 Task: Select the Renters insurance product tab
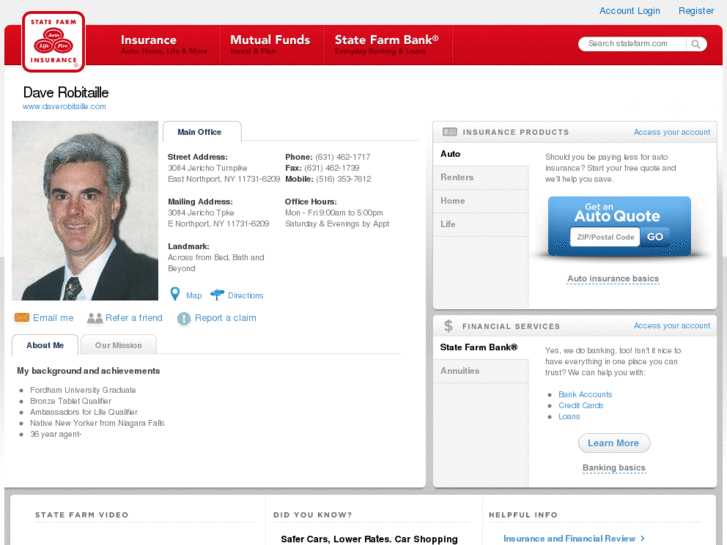pyautogui.click(x=481, y=177)
